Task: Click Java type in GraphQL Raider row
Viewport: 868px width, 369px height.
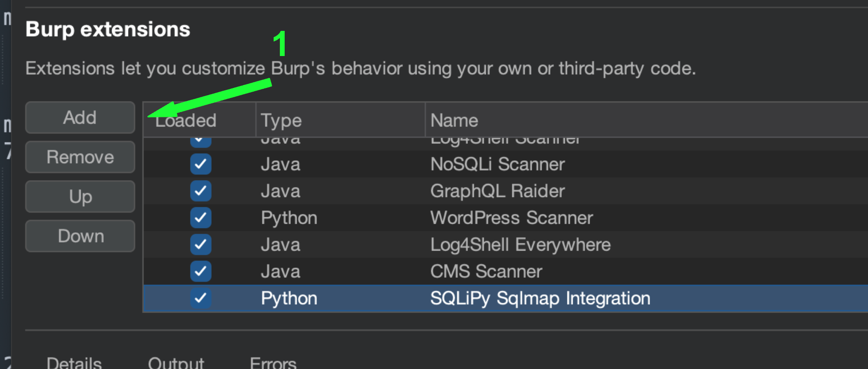Action: (280, 191)
